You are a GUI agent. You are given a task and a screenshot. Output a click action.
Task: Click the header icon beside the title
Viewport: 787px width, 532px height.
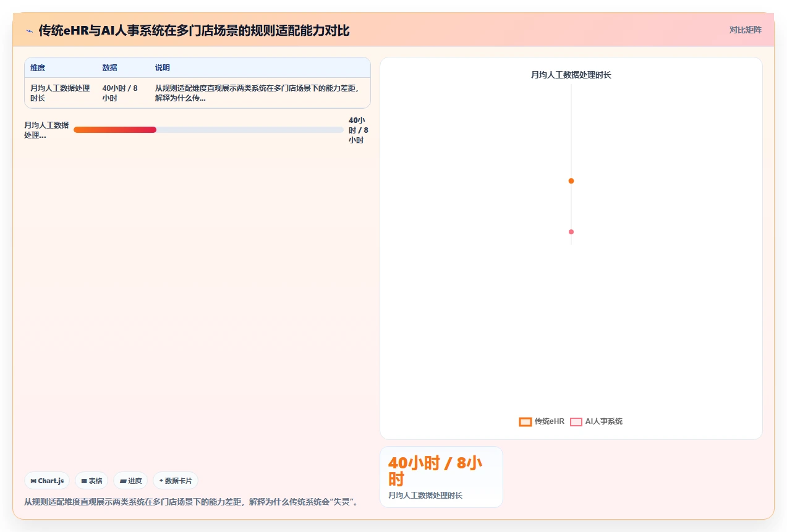[x=29, y=31]
